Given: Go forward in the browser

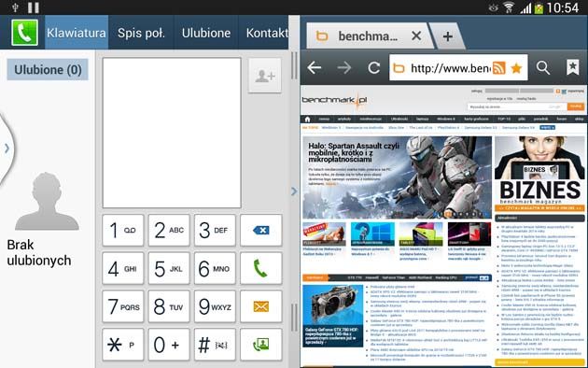Looking at the screenshot, I should [343, 68].
